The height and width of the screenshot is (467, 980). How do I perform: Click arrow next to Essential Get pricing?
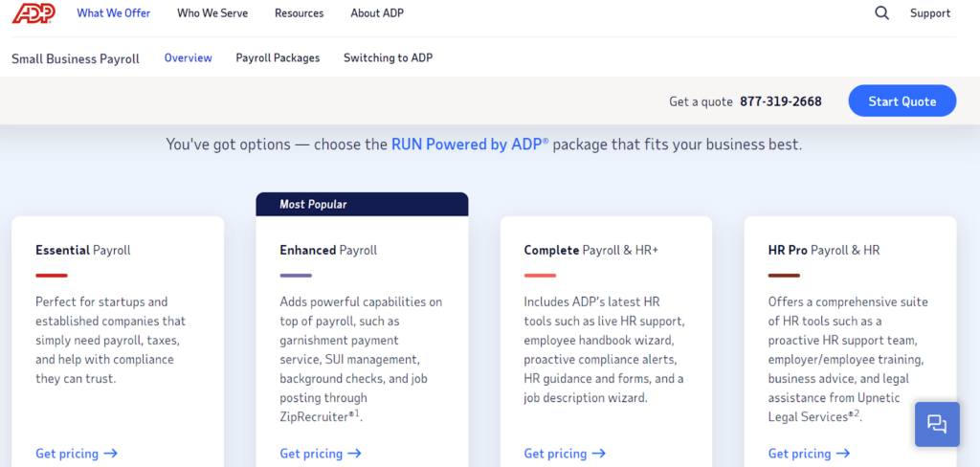coord(111,454)
